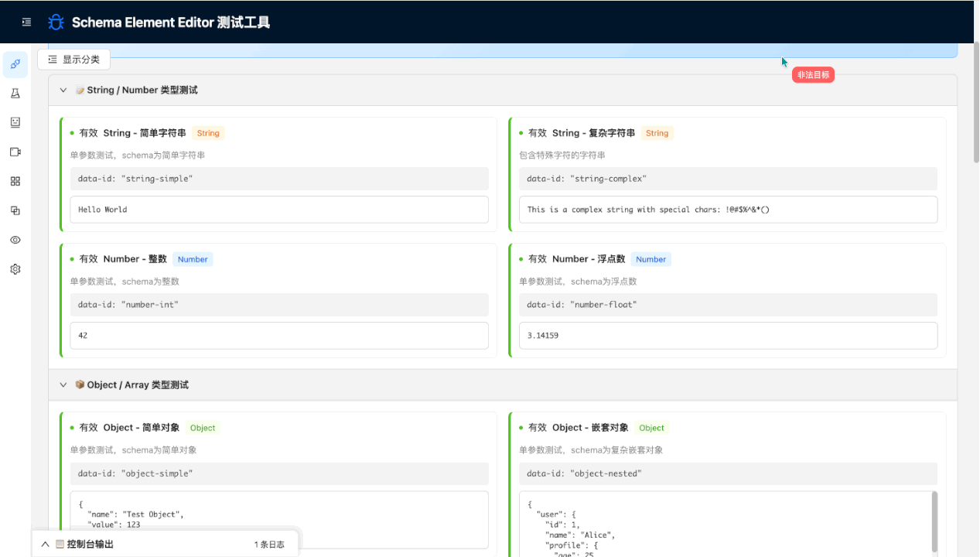The width and height of the screenshot is (980, 557).
Task: Open the link/API sidebar icon
Action: pyautogui.click(x=15, y=64)
